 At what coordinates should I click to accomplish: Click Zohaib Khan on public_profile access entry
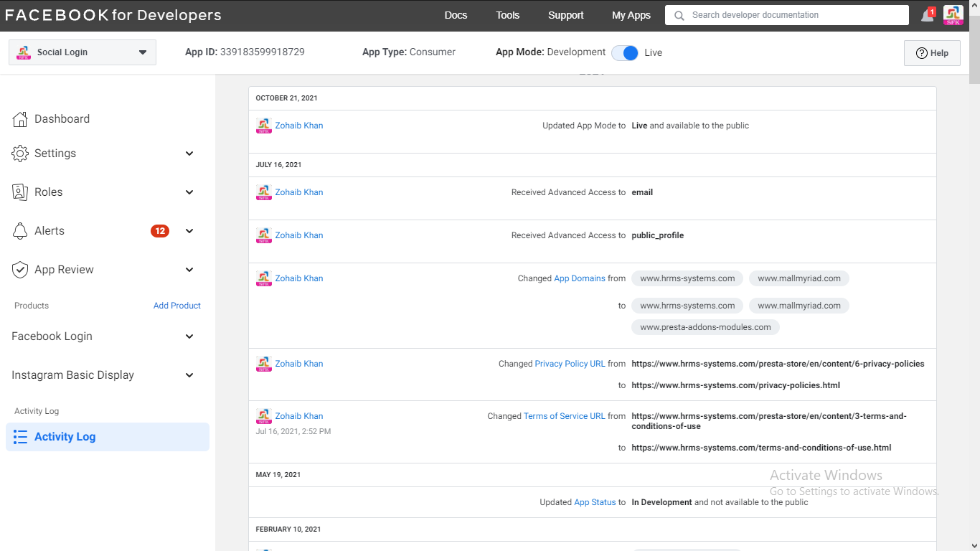pyautogui.click(x=299, y=235)
